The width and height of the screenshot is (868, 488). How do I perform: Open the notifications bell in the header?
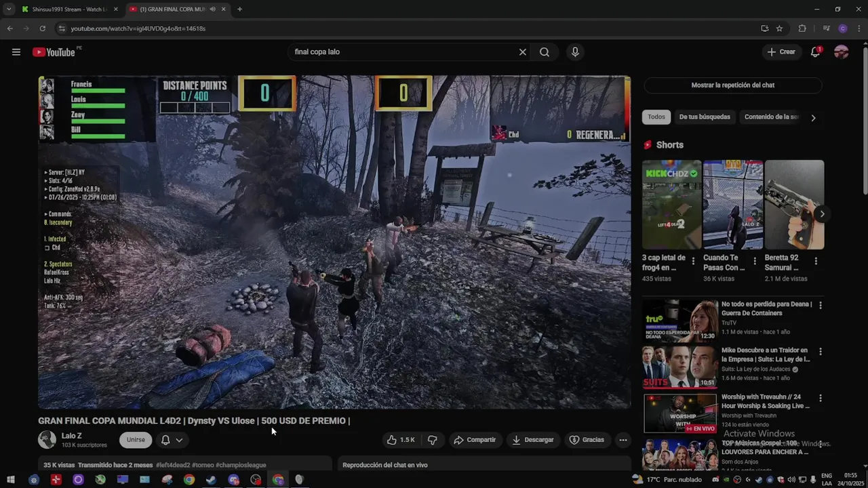pyautogui.click(x=816, y=52)
